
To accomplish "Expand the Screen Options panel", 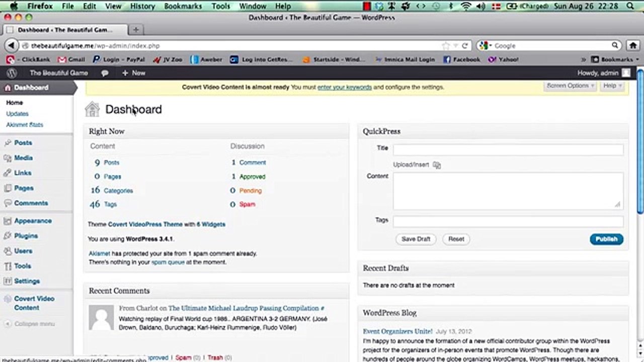I will [571, 86].
